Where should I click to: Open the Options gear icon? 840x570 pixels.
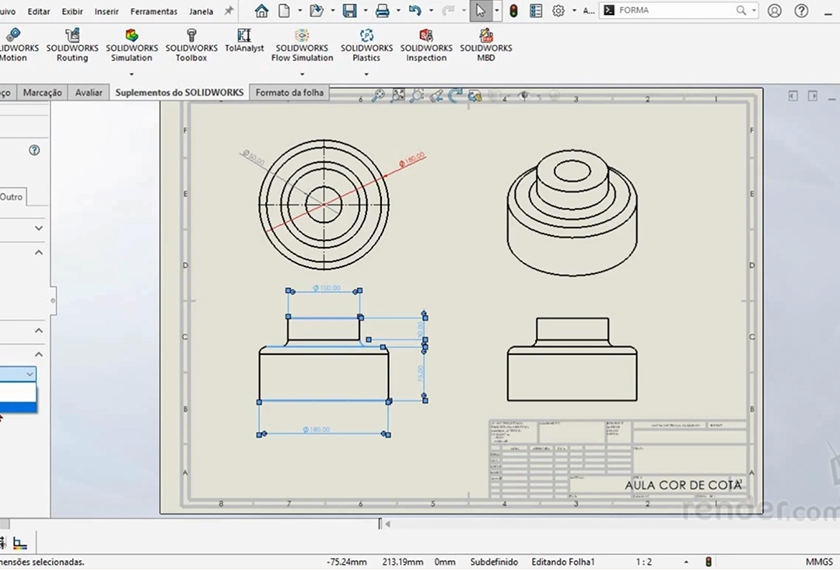point(558,11)
